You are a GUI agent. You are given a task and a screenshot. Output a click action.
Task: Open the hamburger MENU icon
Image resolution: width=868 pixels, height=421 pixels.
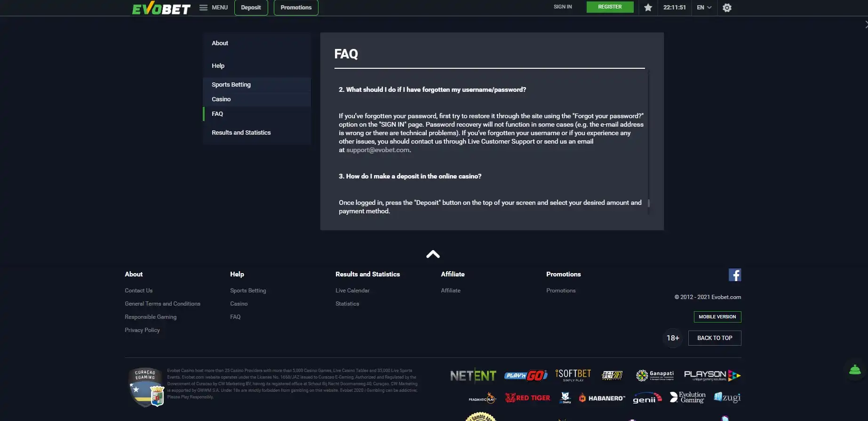point(203,8)
